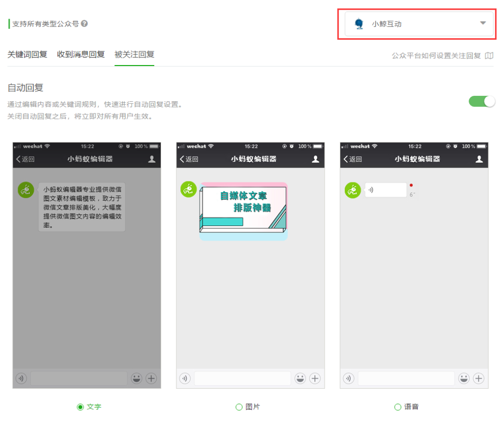Click the ant avatar in voice preview
504x422 pixels.
pyautogui.click(x=353, y=190)
